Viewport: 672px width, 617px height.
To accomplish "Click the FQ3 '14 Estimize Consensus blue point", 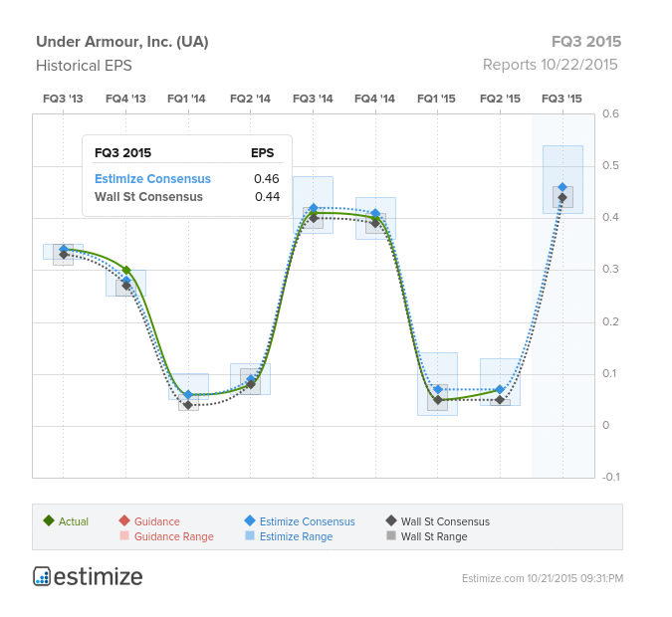I will 314,208.
